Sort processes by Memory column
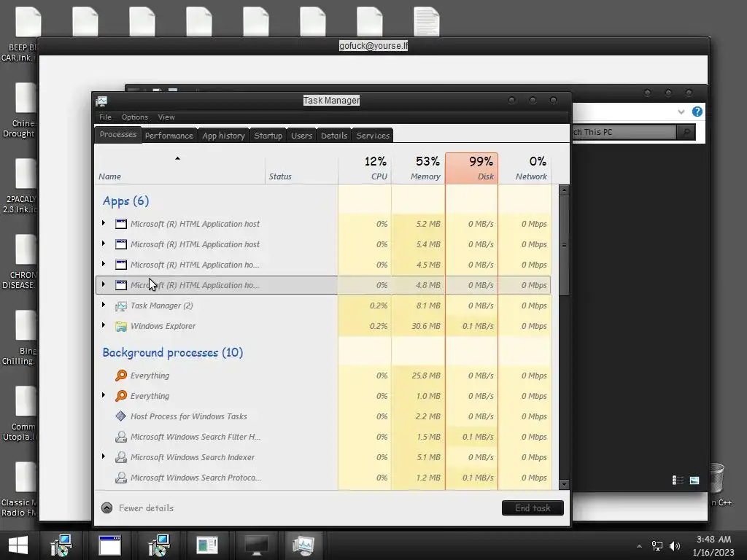Screen dimensions: 747x560 click(x=418, y=168)
